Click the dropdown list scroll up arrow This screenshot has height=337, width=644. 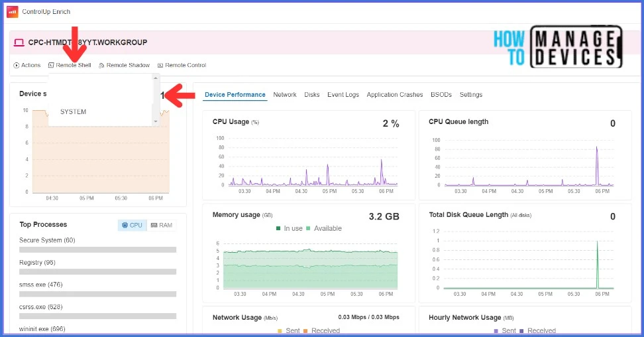155,78
